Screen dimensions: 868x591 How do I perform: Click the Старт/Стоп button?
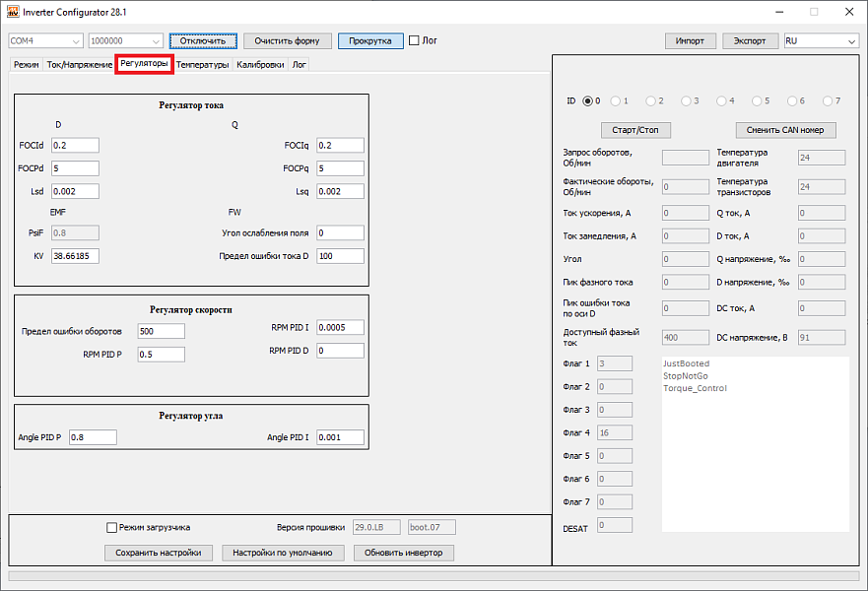[x=635, y=130]
